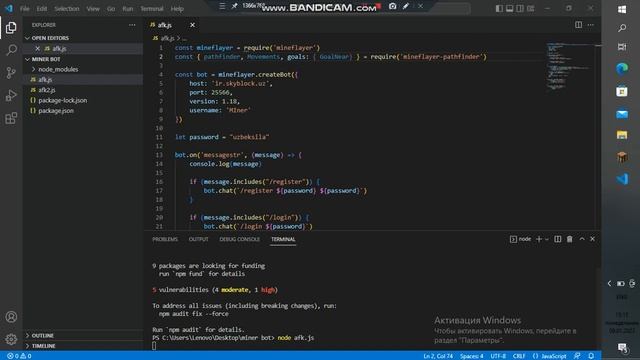Click the node terminal label

click(x=520, y=239)
